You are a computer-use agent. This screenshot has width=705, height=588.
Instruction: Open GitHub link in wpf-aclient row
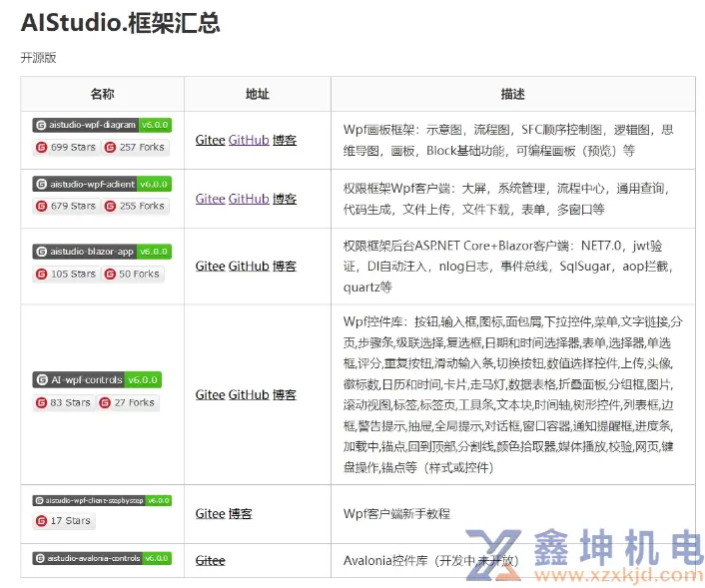click(x=249, y=199)
